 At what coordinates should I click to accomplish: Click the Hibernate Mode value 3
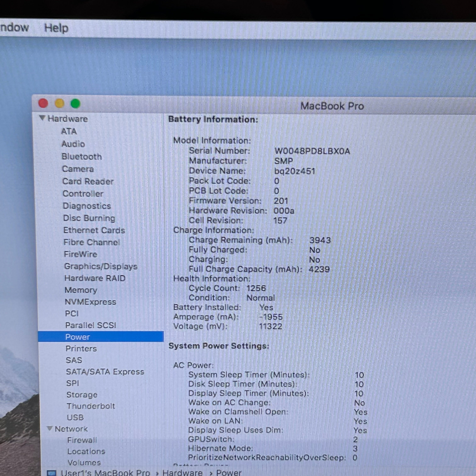point(355,448)
